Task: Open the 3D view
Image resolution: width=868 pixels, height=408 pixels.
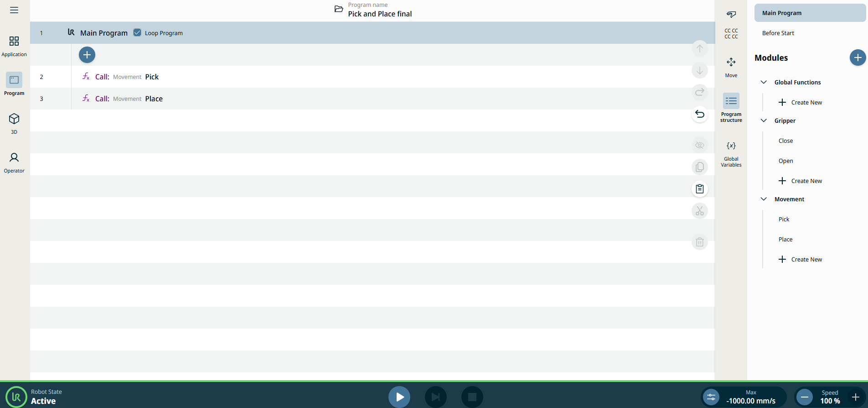Action: click(14, 124)
